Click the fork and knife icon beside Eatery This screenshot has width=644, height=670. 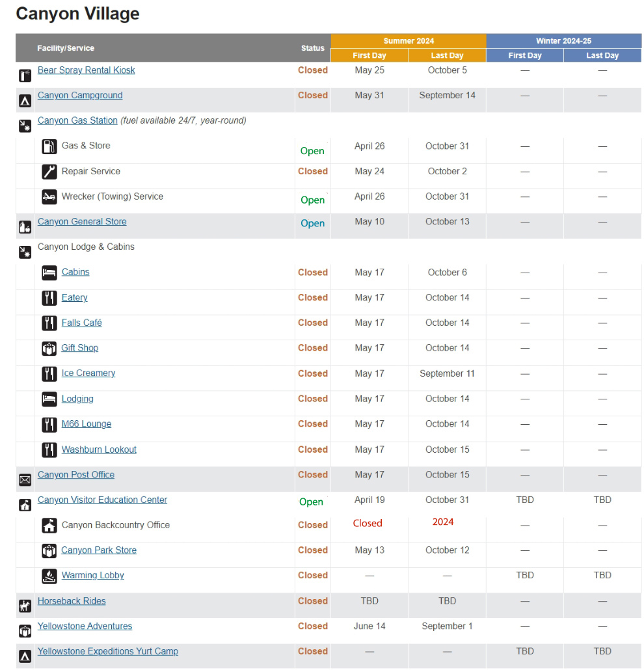pyautogui.click(x=49, y=298)
